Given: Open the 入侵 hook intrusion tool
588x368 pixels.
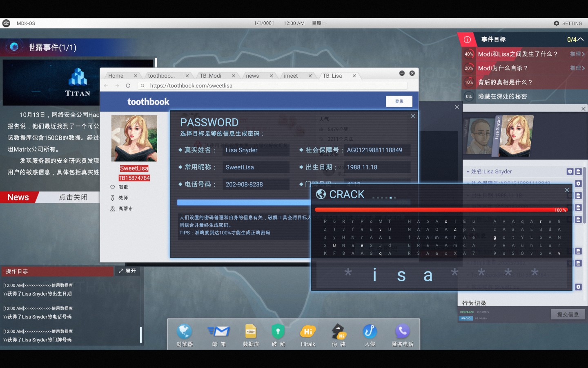Looking at the screenshot, I should [370, 332].
